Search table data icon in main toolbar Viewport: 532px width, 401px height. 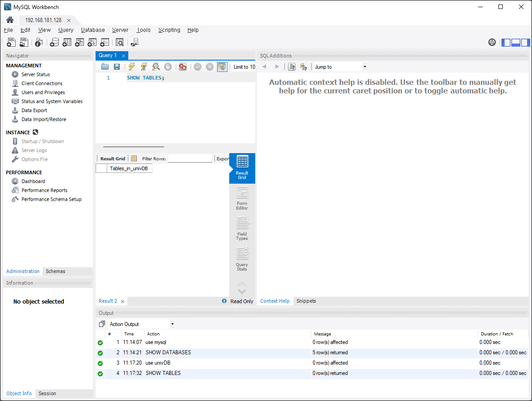click(119, 42)
